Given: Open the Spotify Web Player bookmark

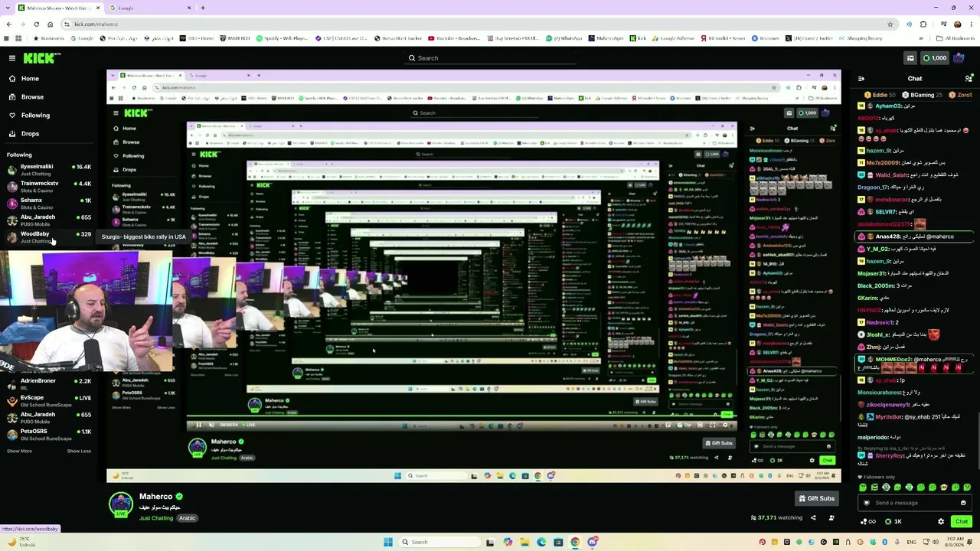Looking at the screenshot, I should [x=282, y=38].
